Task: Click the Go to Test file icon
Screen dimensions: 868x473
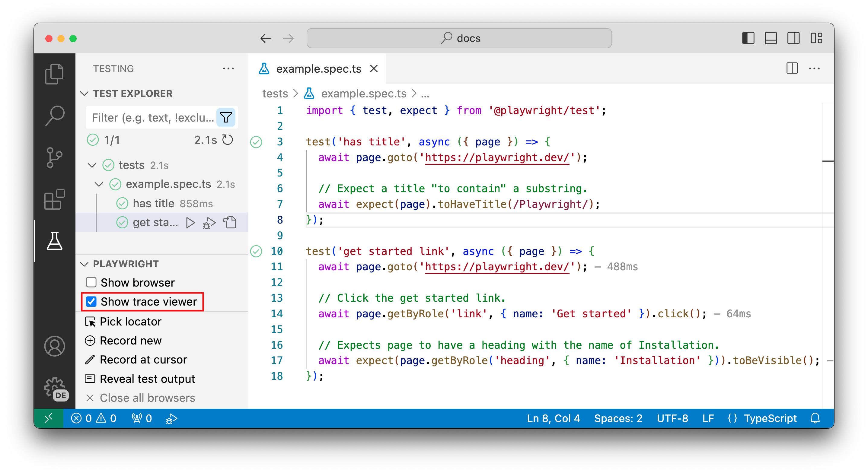Action: [230, 223]
